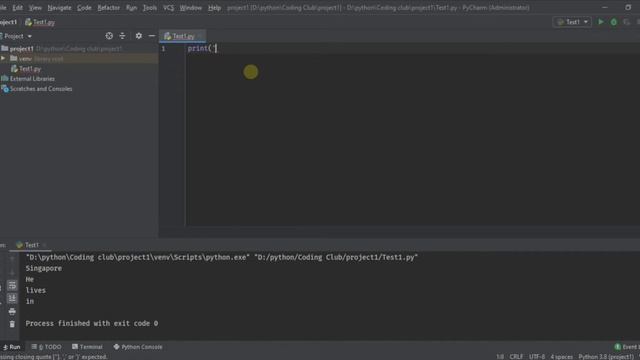
Task: Click python.exe path line in console
Action: pyautogui.click(x=222, y=258)
